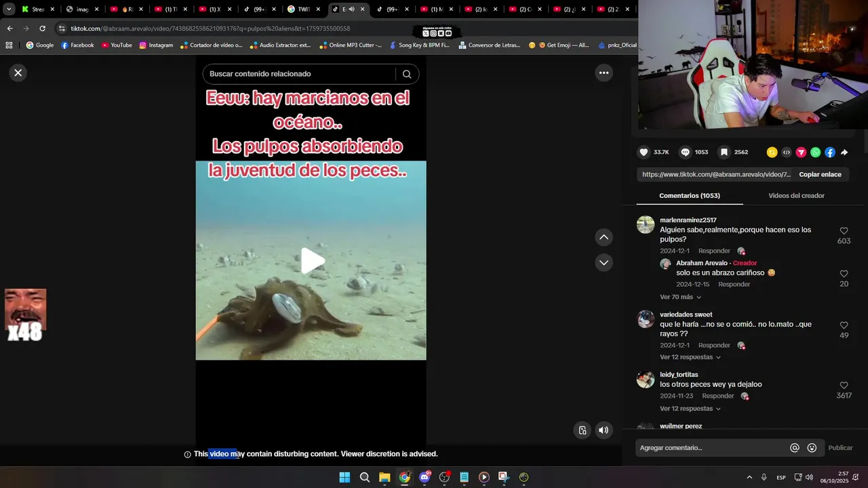The width and height of the screenshot is (868, 488).
Task: Share the video on WhatsApp
Action: click(815, 152)
